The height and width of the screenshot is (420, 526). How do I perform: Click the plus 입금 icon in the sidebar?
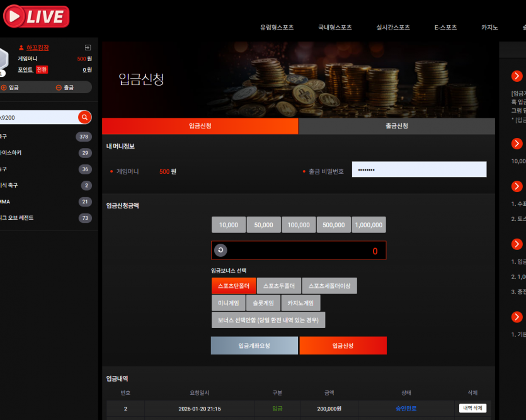pyautogui.click(x=4, y=88)
